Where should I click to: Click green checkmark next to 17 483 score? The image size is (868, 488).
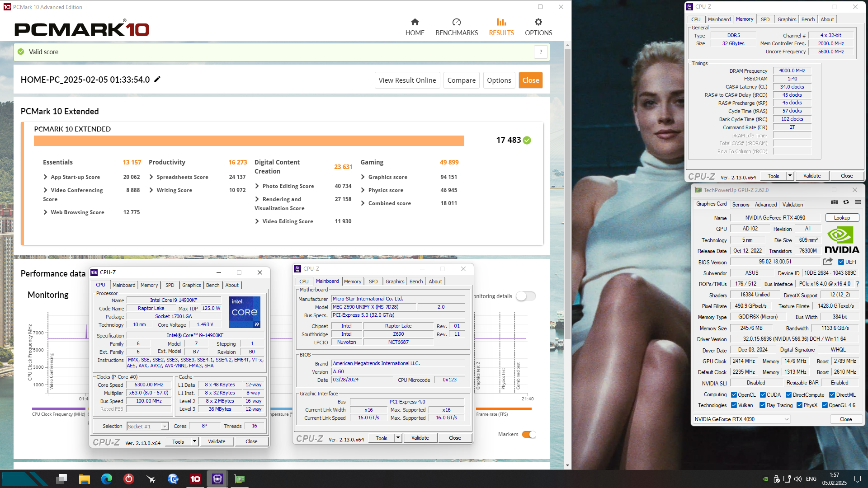527,141
